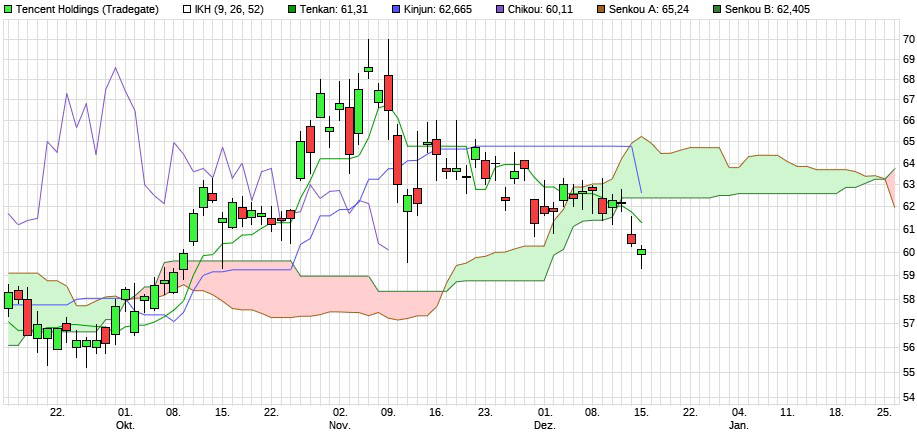917x432 pixels.
Task: Click the green Tenkan legend swatch
Action: click(292, 9)
